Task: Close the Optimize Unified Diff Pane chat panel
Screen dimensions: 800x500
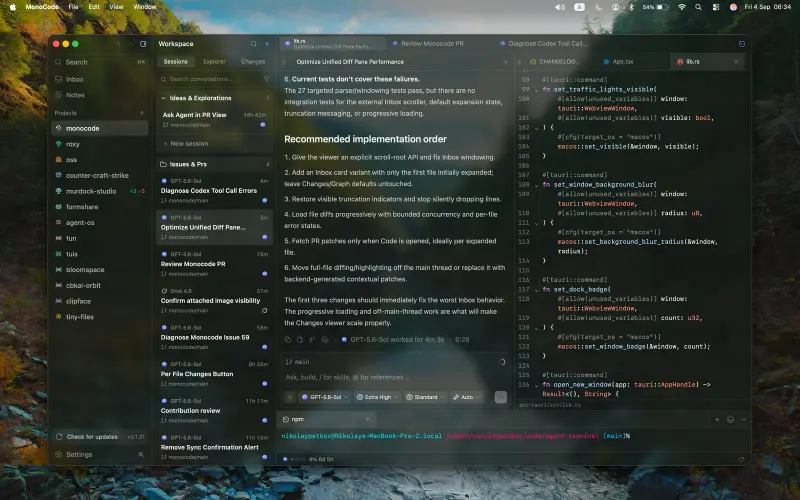Action: click(506, 62)
